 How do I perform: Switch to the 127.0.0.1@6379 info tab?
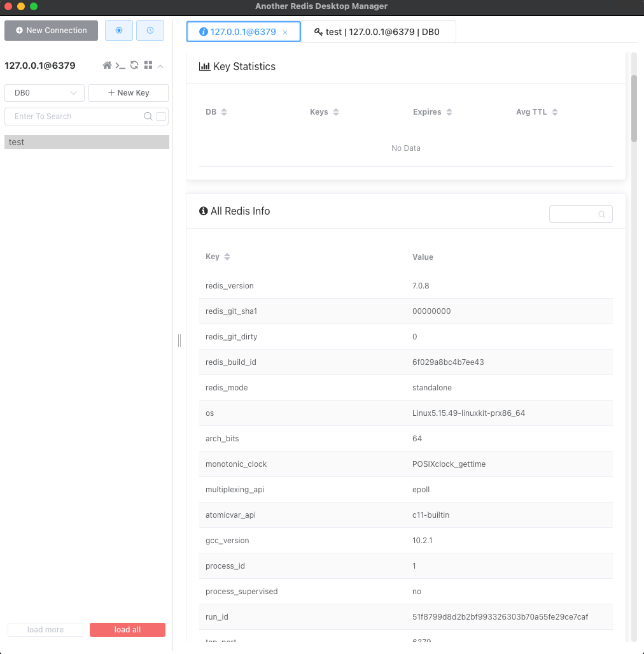(243, 32)
